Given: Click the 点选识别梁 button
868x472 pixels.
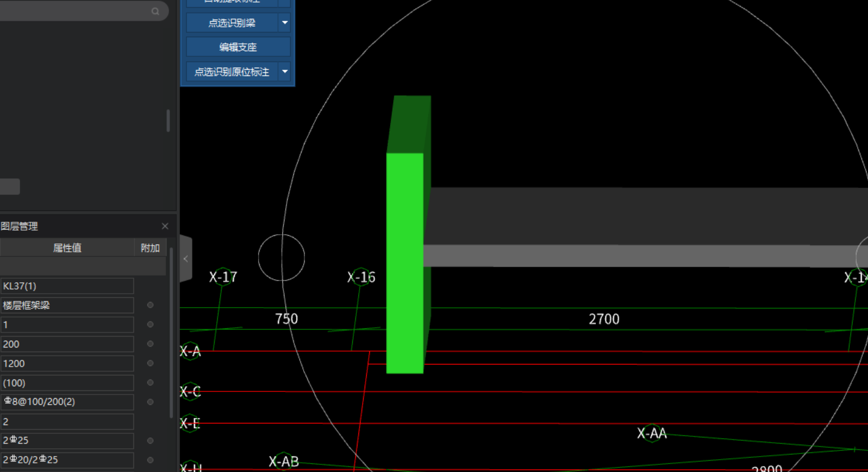Looking at the screenshot, I should [x=232, y=23].
